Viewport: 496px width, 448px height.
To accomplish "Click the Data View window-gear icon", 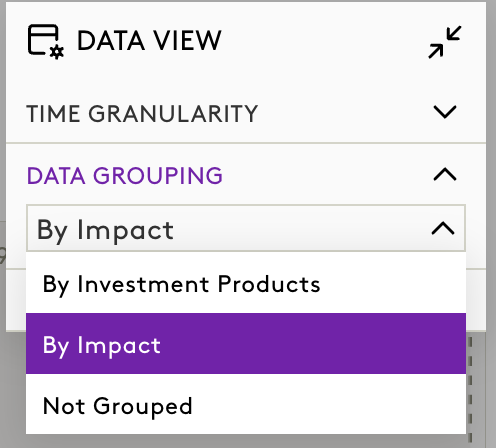I will (46, 42).
